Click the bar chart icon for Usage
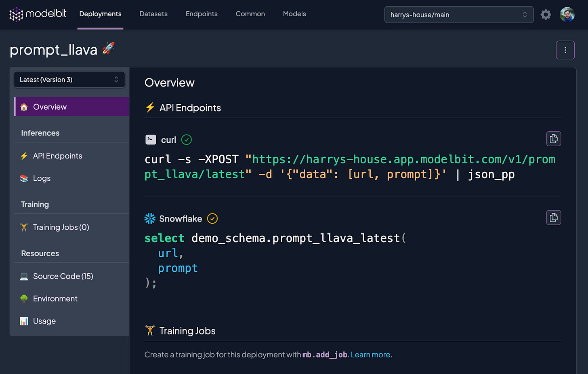588x374 pixels. (24, 321)
